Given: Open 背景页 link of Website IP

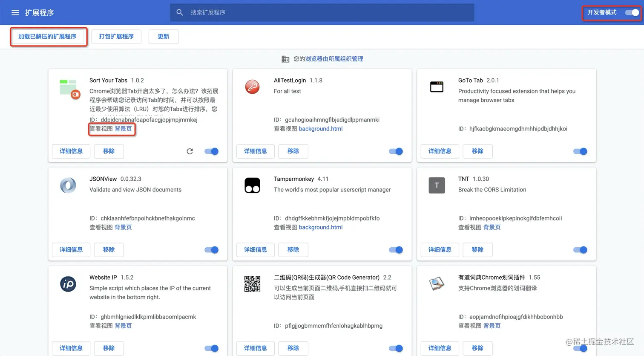Looking at the screenshot, I should 123,326.
